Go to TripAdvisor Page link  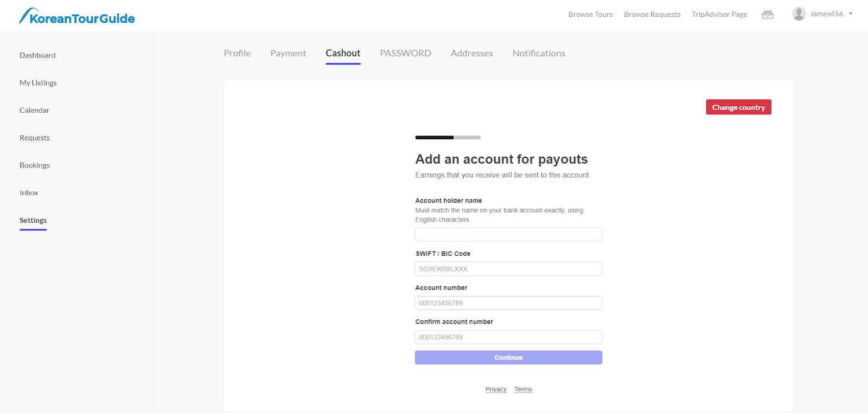[x=719, y=14]
